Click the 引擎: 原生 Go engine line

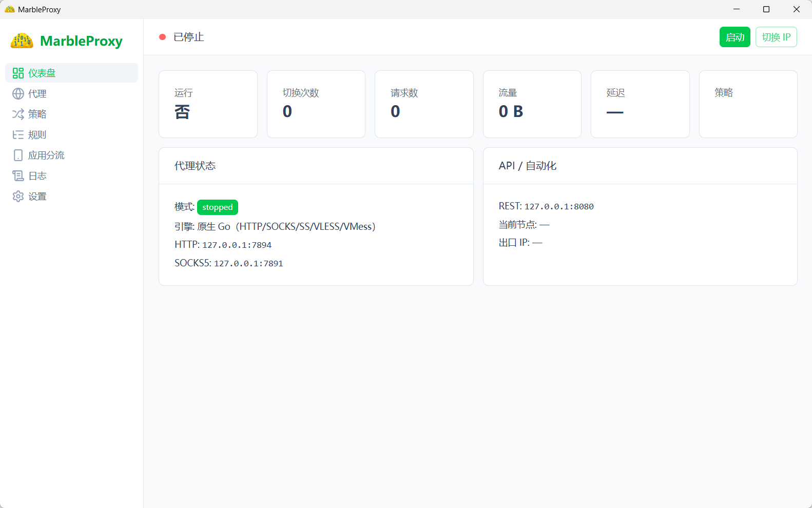275,226
